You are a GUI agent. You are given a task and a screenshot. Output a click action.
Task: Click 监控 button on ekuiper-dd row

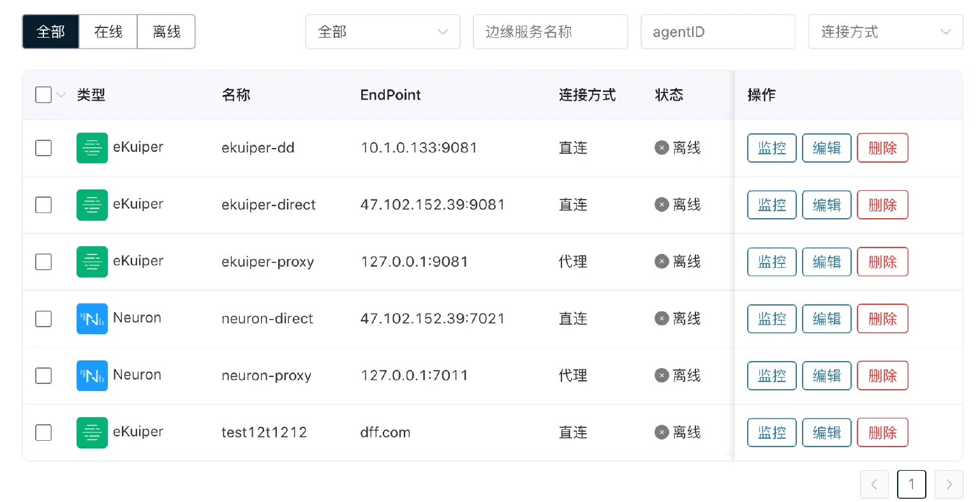pyautogui.click(x=771, y=147)
